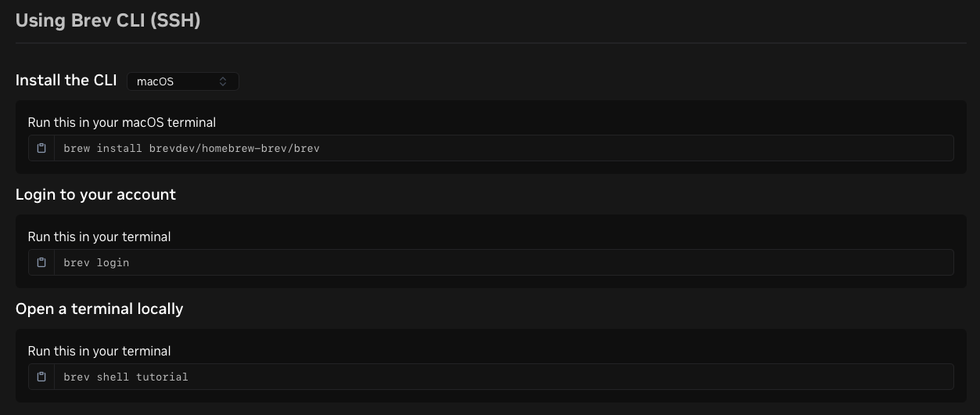Click empty space right of the brew install command
Screen dimensions: 980x415
pyautogui.click(x=626, y=148)
